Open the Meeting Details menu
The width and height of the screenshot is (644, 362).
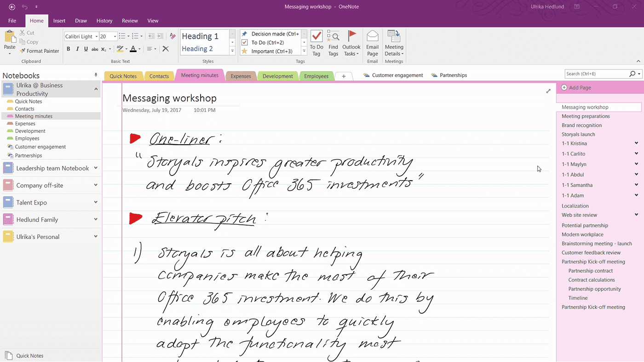tap(394, 43)
